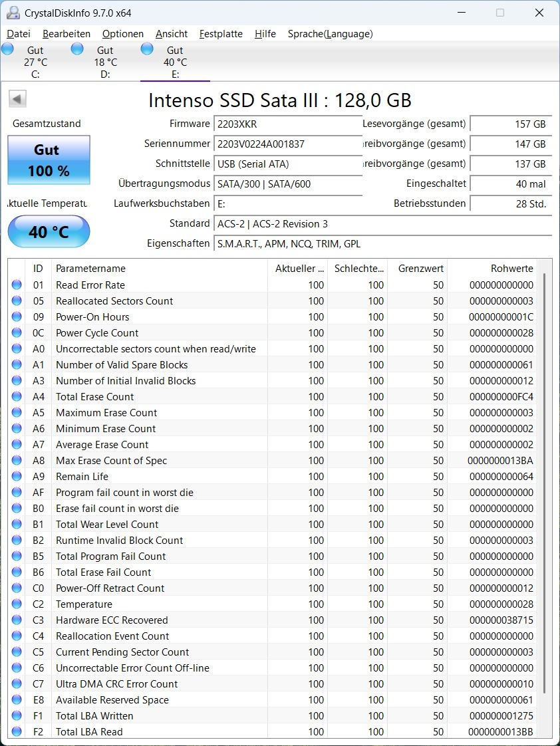
Task: Click status orb of Number of Valid Spare Blocks row
Action: pyautogui.click(x=17, y=364)
